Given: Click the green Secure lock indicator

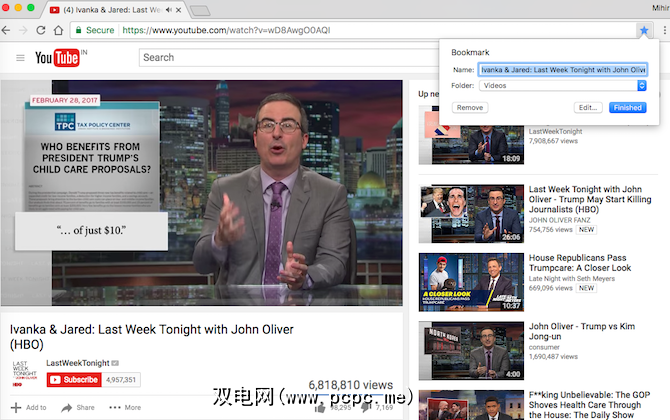Looking at the screenshot, I should tap(95, 30).
